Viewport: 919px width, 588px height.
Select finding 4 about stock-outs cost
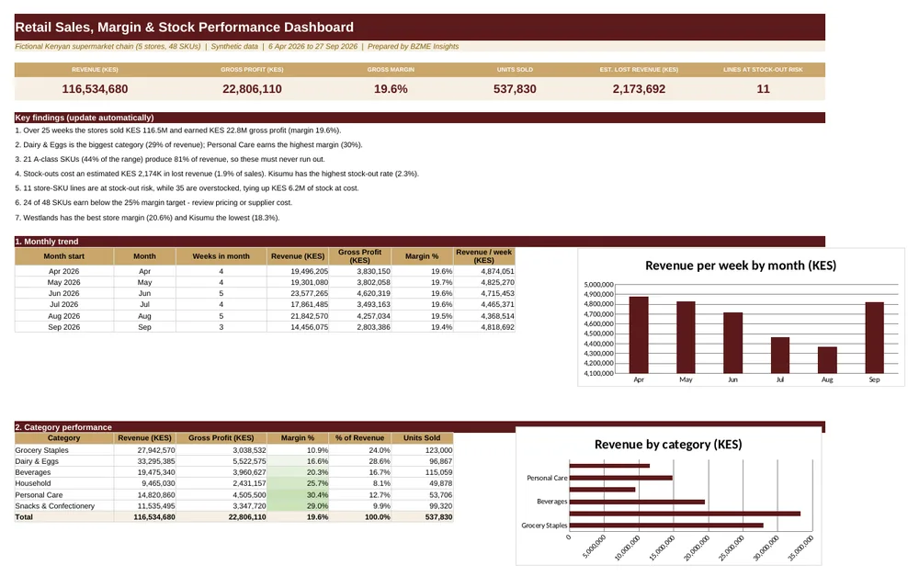pos(217,174)
